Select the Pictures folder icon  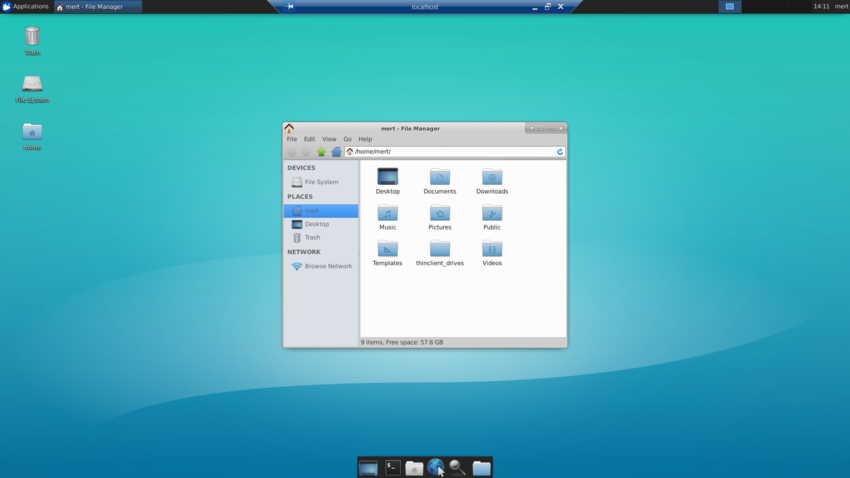(440, 214)
